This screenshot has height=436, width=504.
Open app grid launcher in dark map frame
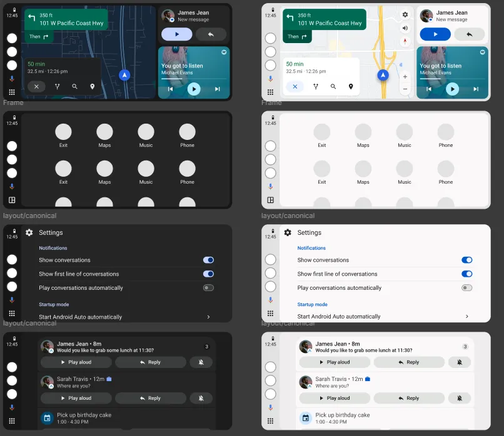point(12,92)
